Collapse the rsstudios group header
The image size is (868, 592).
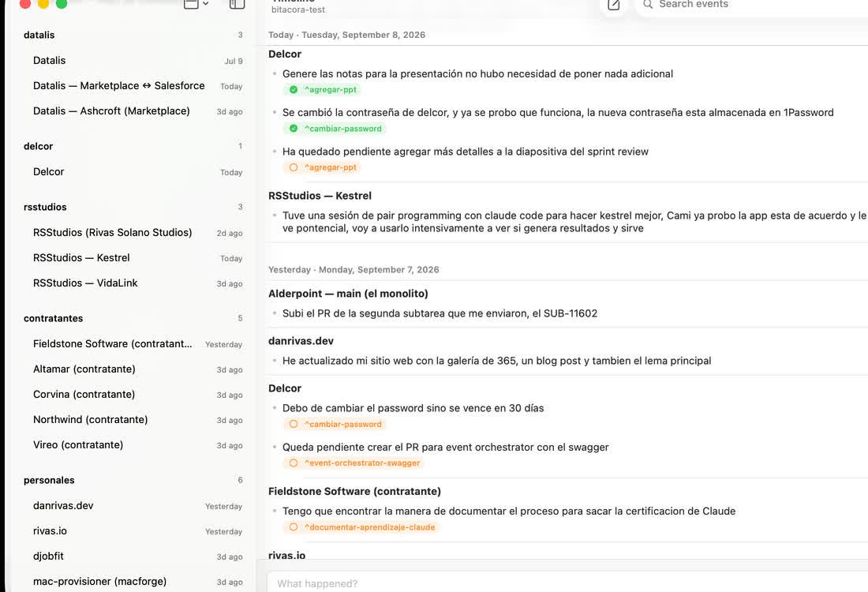(133, 207)
